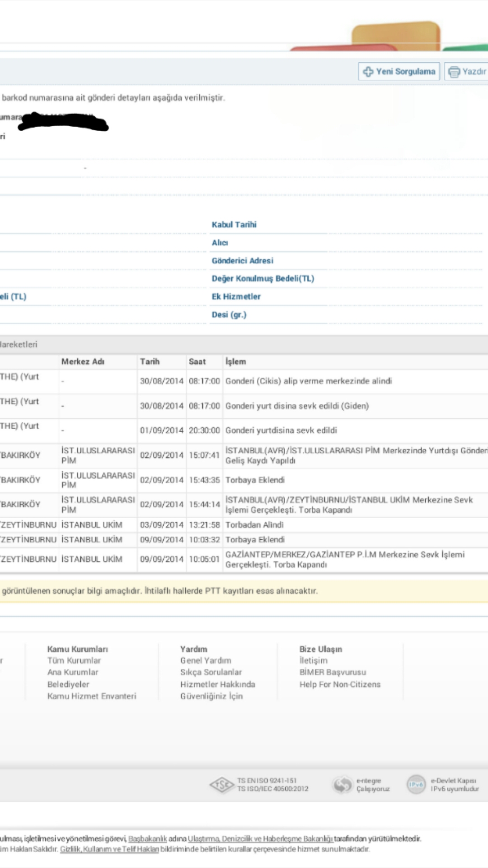Click the Kamu Kurumları heading
Image resolution: width=488 pixels, height=868 pixels.
(77, 649)
